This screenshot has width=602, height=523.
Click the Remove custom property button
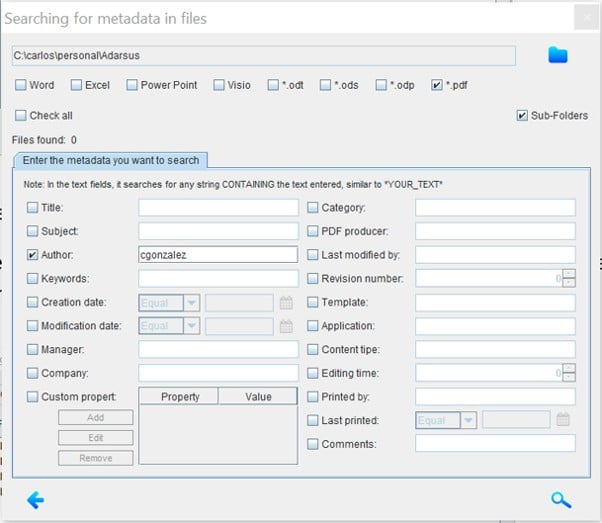click(x=95, y=458)
